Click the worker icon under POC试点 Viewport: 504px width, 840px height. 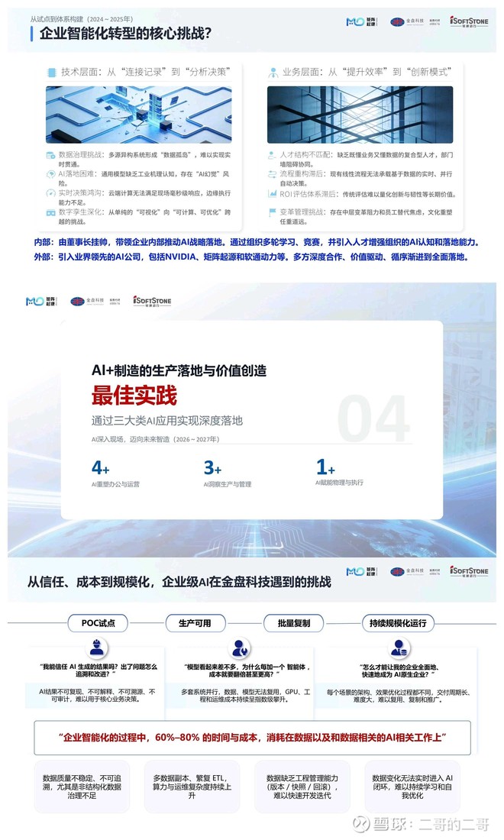point(97,648)
